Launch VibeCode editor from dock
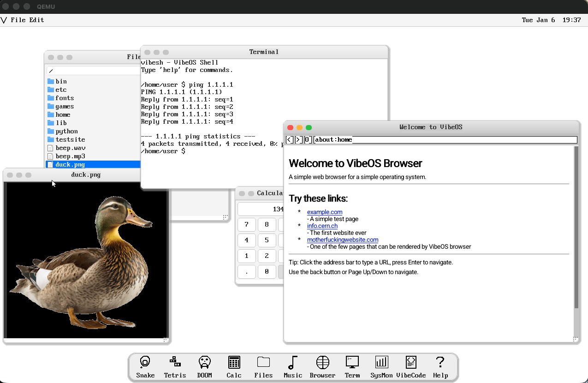Image resolution: width=588 pixels, height=383 pixels. 411,366
